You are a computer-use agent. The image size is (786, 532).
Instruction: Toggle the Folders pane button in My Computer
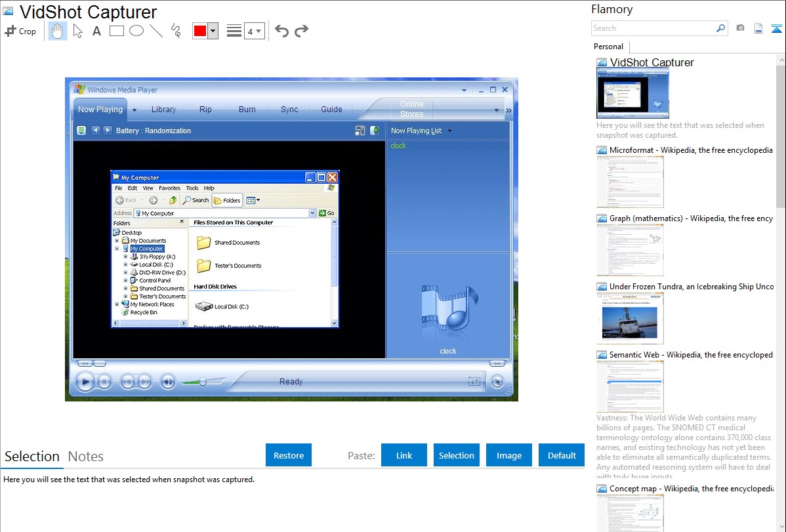[x=227, y=201]
